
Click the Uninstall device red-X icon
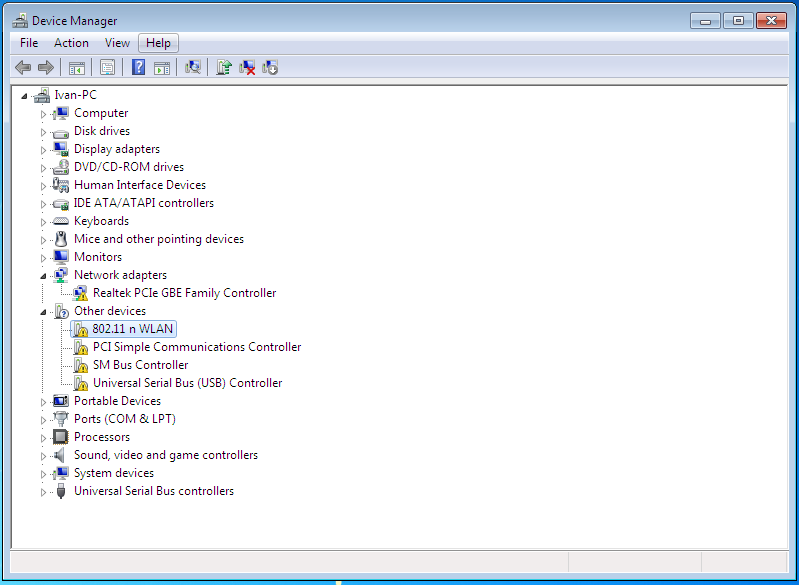[x=247, y=67]
